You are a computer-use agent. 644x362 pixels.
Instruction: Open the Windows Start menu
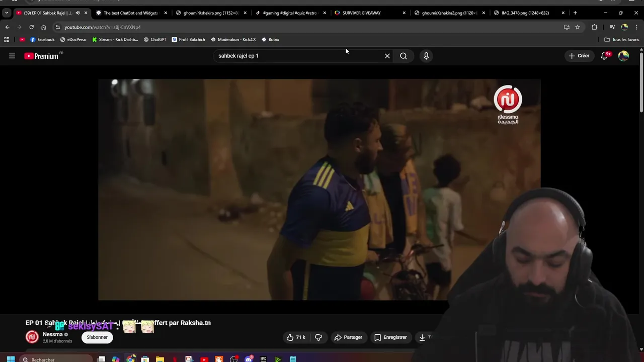[11, 359]
